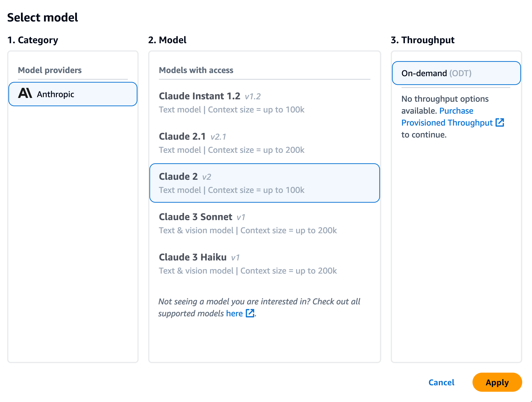Image resolution: width=532 pixels, height=402 pixels.
Task: Click the Cancel button
Action: coord(441,382)
